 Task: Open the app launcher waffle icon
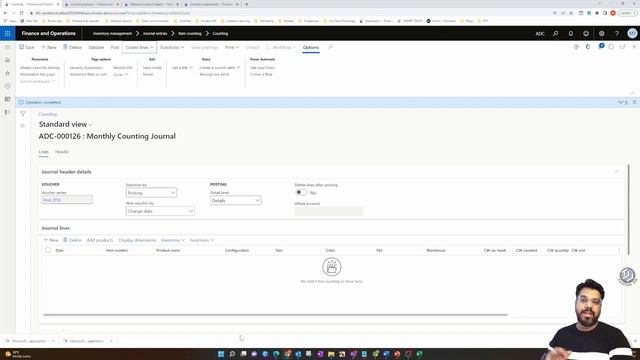[x=7, y=33]
